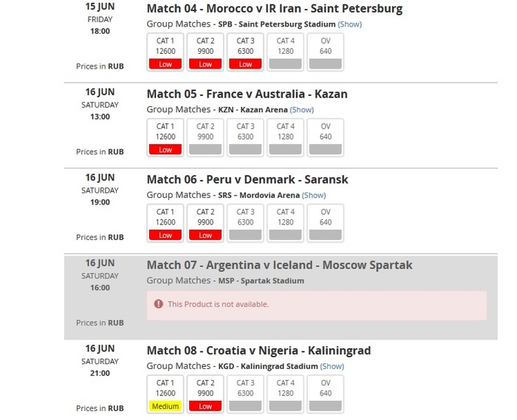Select CAT 1 ticket for Peru v Denmark
This screenshot has height=420, width=517.
click(165, 224)
